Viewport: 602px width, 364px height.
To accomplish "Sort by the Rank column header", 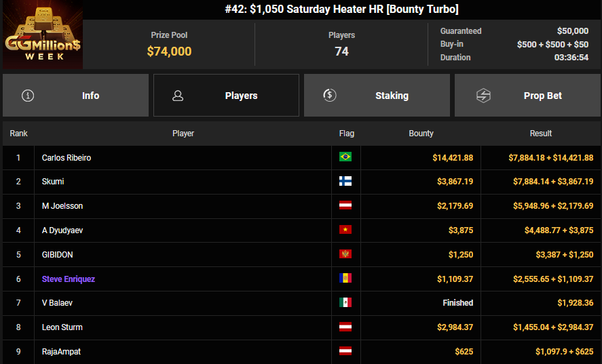I will [x=18, y=134].
